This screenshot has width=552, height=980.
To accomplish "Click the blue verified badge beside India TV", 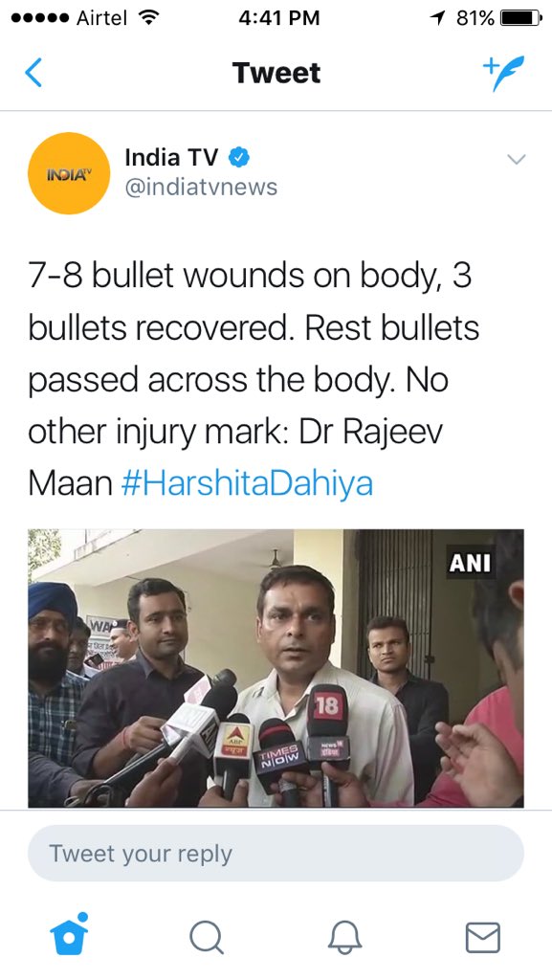I will tap(238, 158).
